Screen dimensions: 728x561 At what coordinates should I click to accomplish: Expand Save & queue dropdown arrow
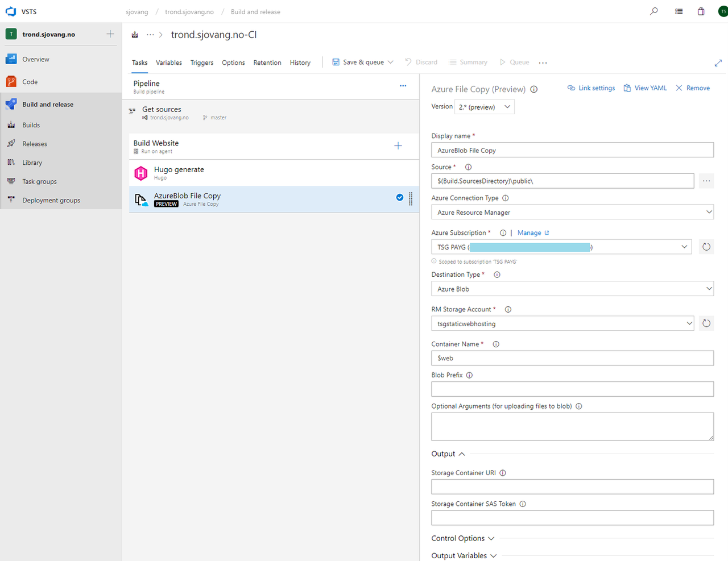tap(391, 63)
